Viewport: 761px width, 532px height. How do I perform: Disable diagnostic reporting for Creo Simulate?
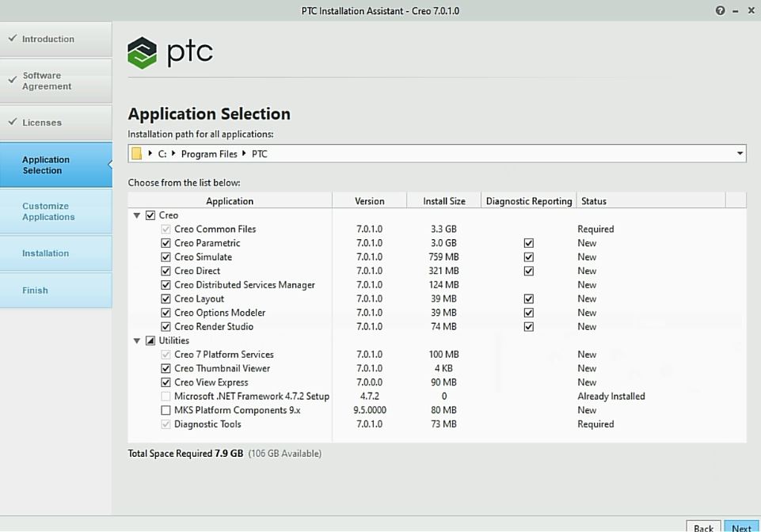click(x=529, y=257)
